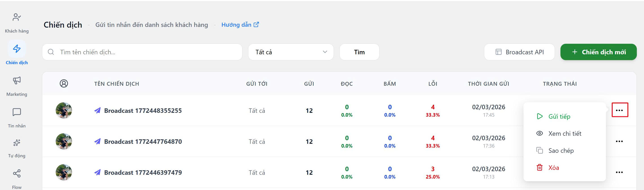
Task: Select Chiến dịch lightning icon in sidebar
Action: [17, 48]
